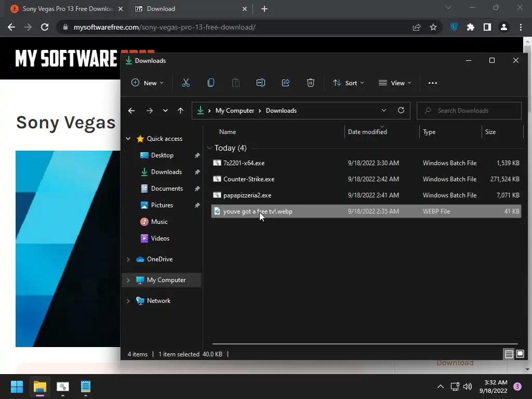Bookmark this page with the star icon
The image size is (532, 399).
tap(433, 27)
